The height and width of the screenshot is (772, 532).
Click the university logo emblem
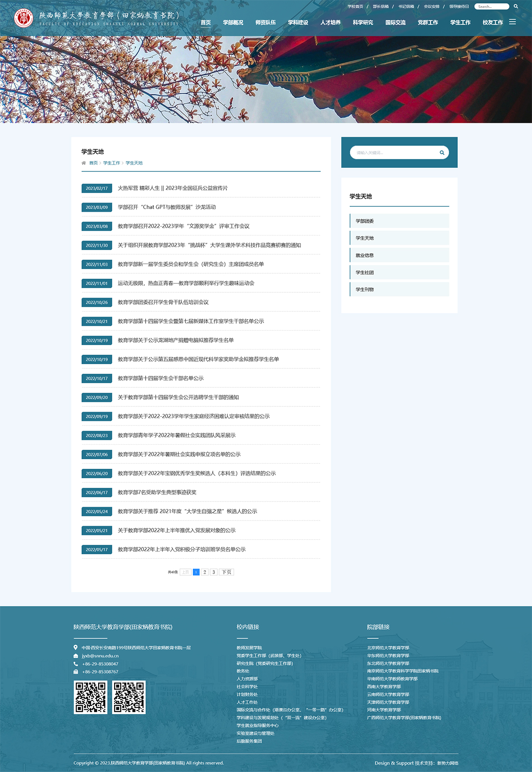[x=24, y=18]
